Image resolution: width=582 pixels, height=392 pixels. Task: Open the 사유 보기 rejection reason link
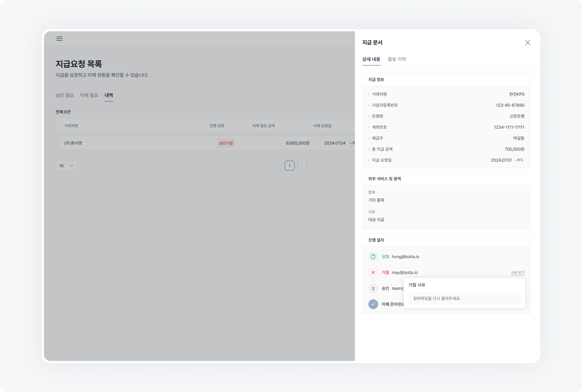tap(518, 272)
